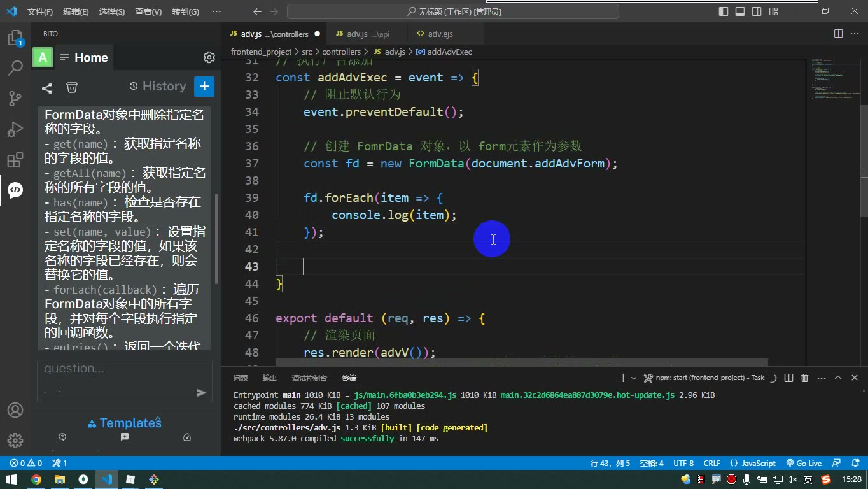This screenshot has height=489, width=868.
Task: Click errors and warnings count in status bar
Action: [26, 463]
